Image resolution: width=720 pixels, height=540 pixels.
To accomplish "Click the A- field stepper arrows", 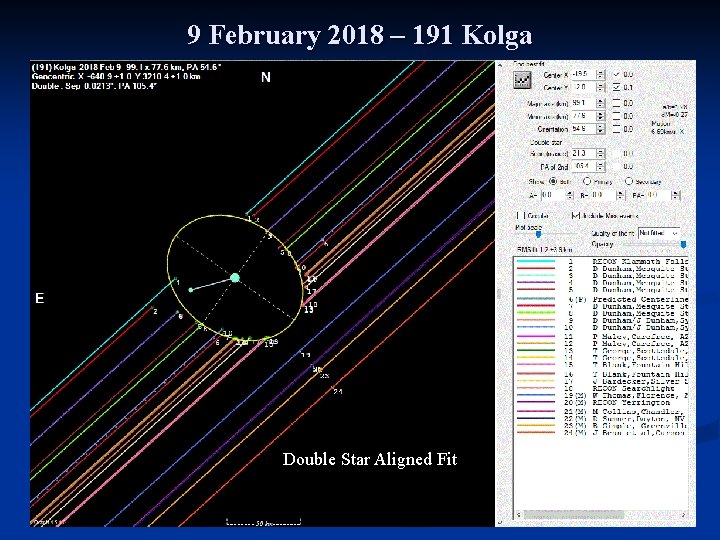I will pyautogui.click(x=570, y=195).
